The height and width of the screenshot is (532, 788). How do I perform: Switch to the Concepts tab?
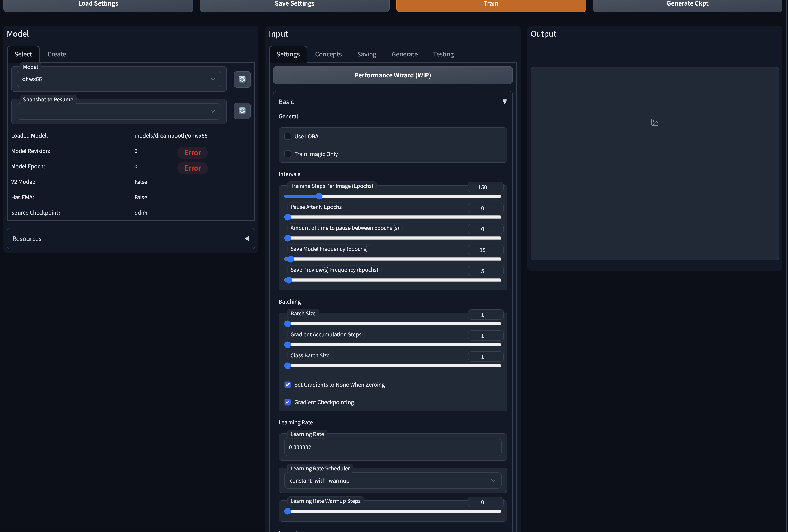(x=328, y=54)
